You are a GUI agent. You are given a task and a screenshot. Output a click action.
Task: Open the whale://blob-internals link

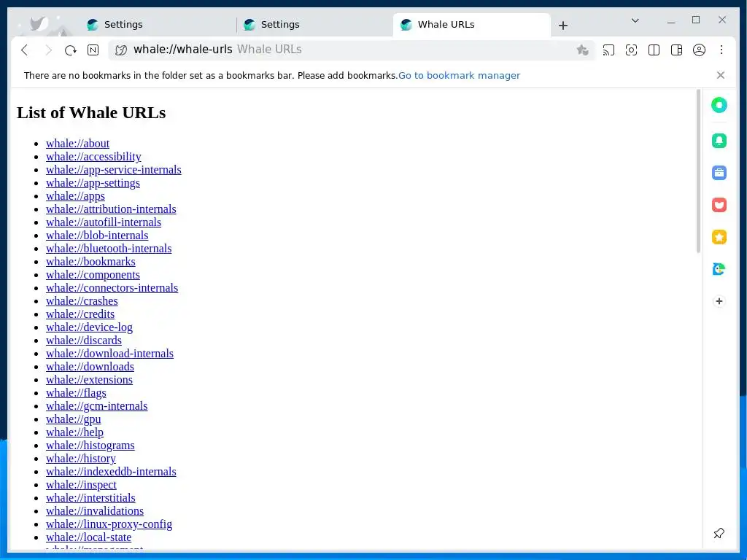coord(97,236)
